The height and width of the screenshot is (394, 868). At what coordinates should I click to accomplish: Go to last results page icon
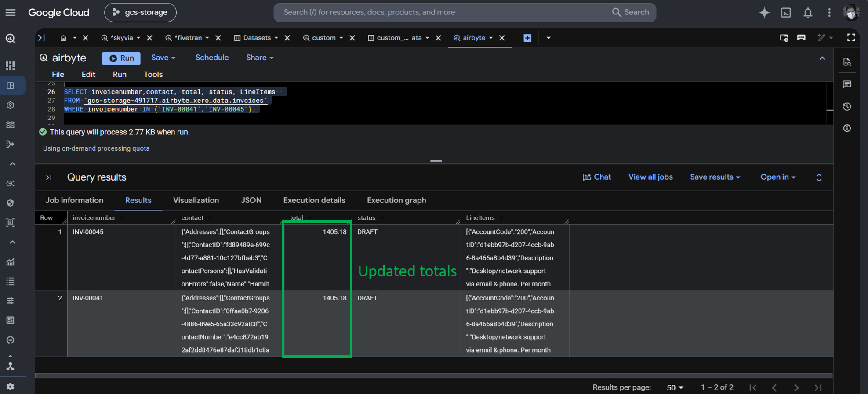click(x=818, y=387)
